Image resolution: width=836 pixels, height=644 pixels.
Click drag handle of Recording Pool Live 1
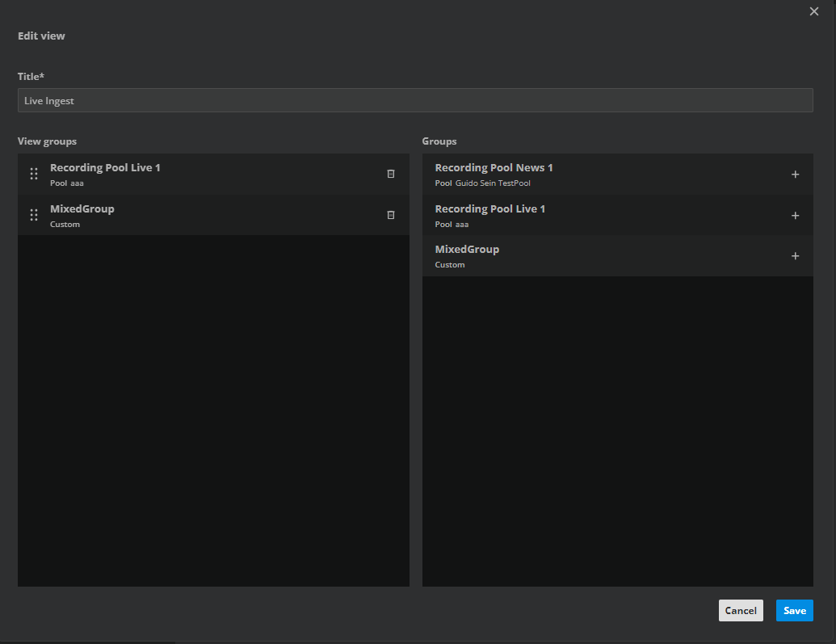(34, 174)
